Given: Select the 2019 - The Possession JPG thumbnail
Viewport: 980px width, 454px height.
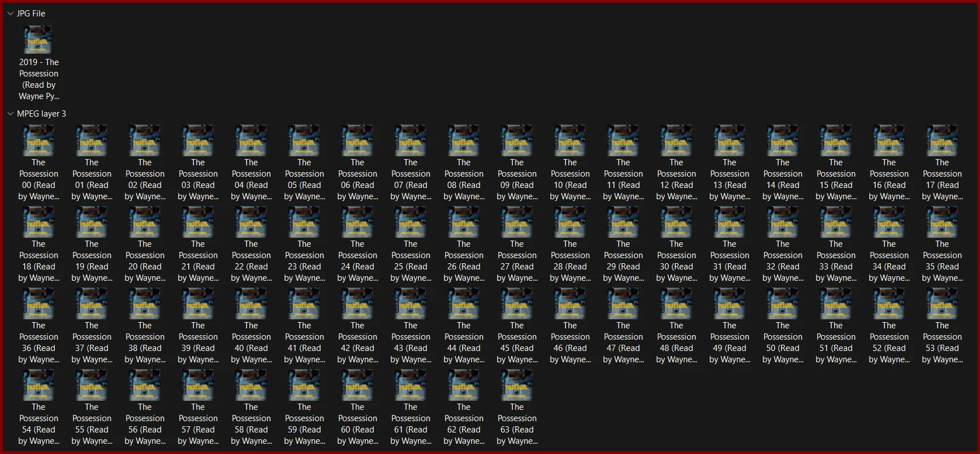Looking at the screenshot, I should [x=38, y=40].
